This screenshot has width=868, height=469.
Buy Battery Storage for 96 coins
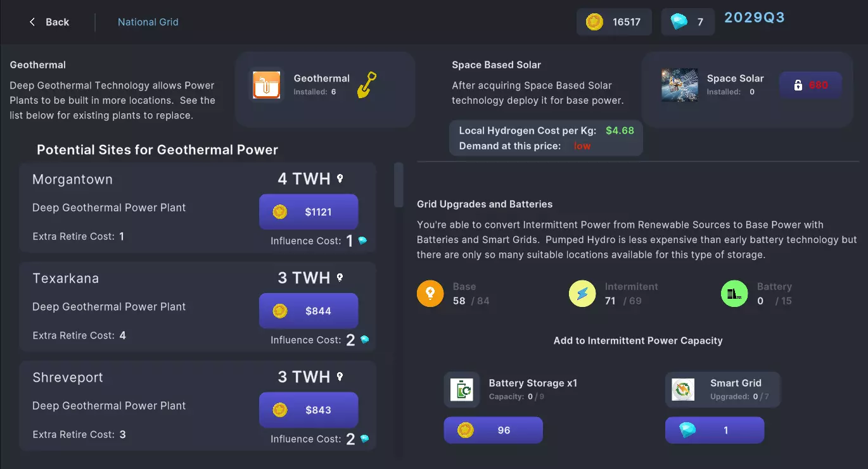coord(493,430)
